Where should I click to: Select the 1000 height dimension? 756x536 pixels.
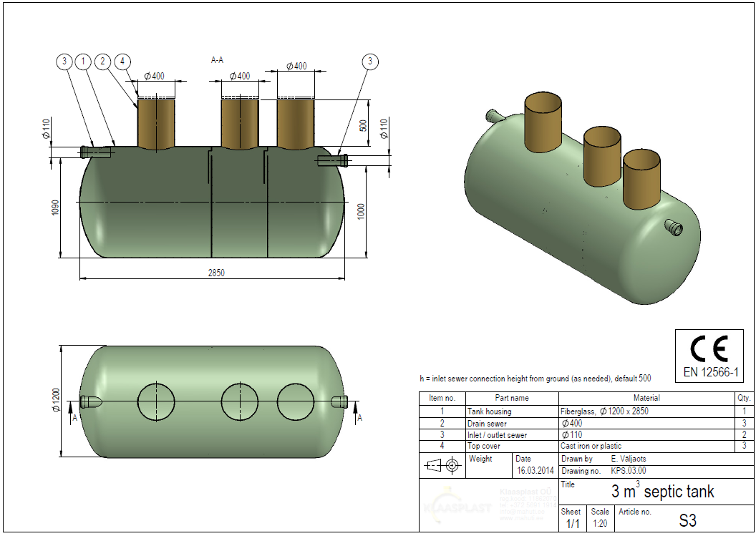coord(362,212)
